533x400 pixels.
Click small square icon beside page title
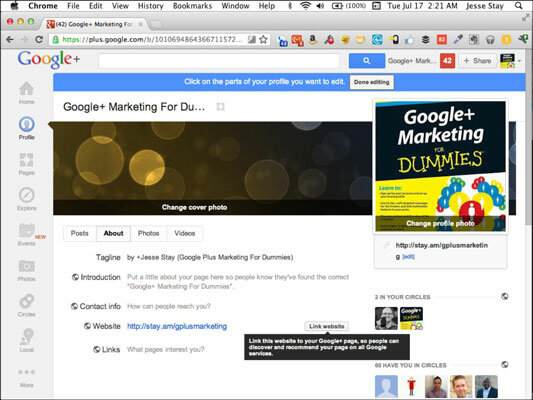pyautogui.click(x=221, y=107)
